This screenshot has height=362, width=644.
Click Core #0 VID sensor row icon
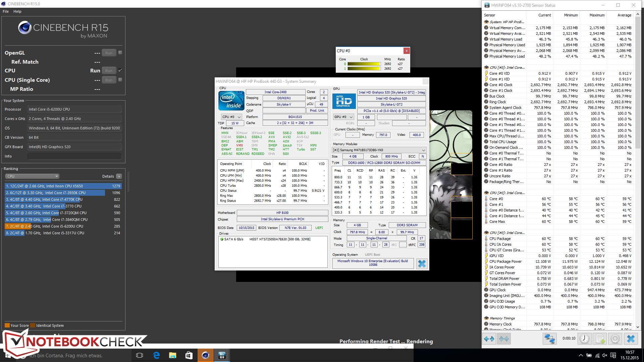click(486, 73)
